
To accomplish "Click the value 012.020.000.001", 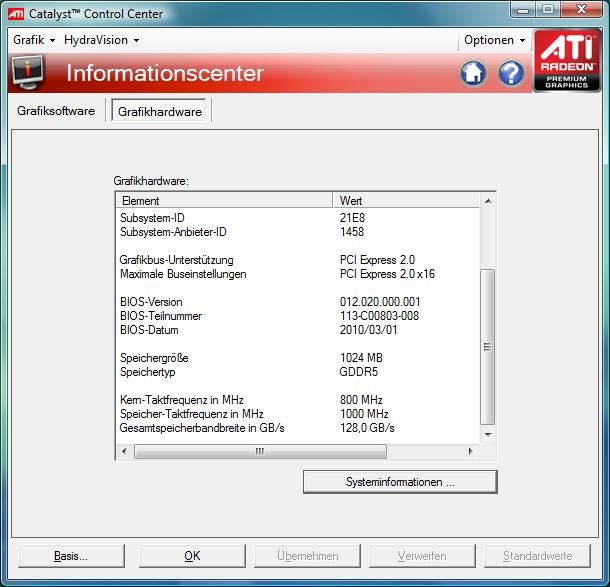I will (380, 302).
